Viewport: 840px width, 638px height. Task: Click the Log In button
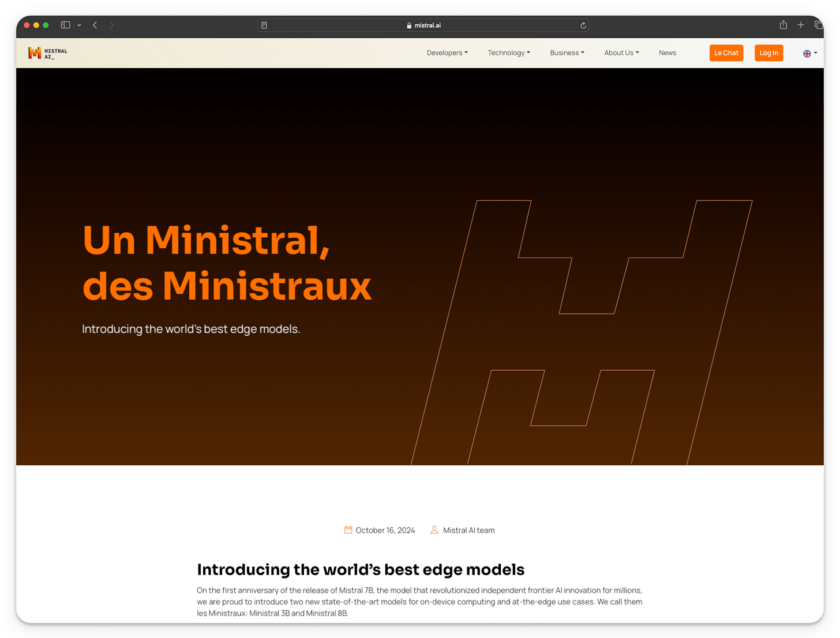tap(768, 53)
